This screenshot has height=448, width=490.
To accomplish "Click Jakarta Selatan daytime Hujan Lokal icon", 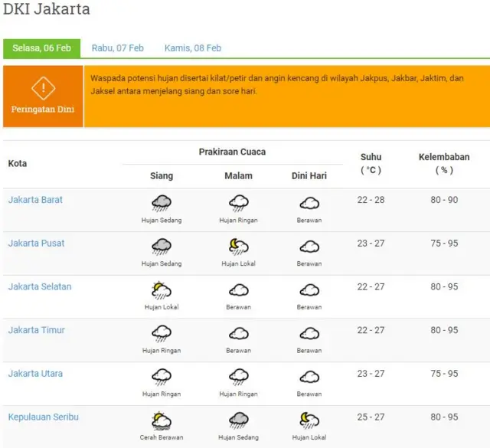I will [162, 290].
